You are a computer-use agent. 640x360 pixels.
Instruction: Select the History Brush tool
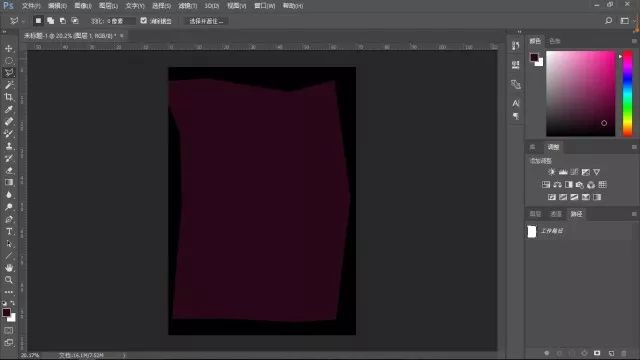click(x=9, y=158)
